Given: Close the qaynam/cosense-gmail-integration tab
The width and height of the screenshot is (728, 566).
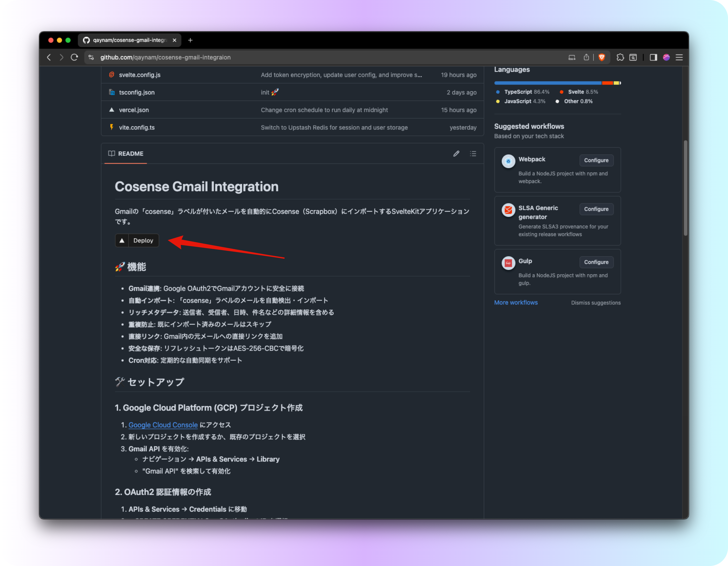Looking at the screenshot, I should (174, 40).
